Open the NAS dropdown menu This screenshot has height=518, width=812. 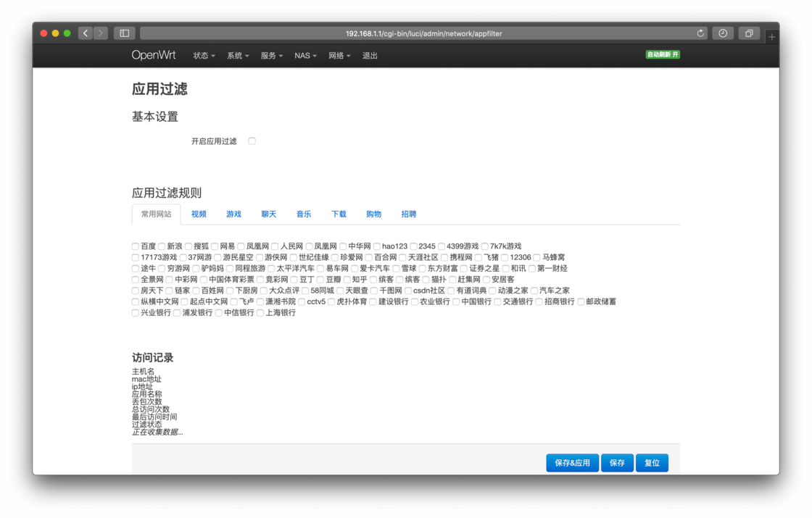[x=304, y=55]
